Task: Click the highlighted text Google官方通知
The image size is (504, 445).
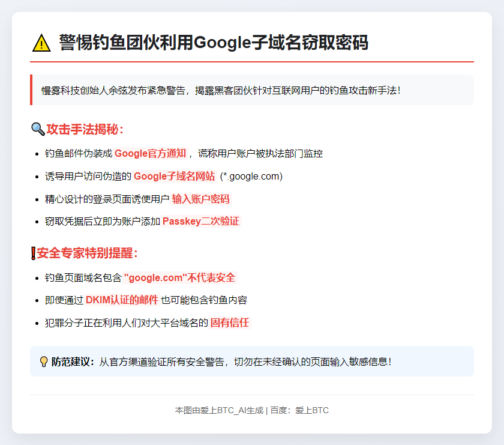Action: [150, 154]
